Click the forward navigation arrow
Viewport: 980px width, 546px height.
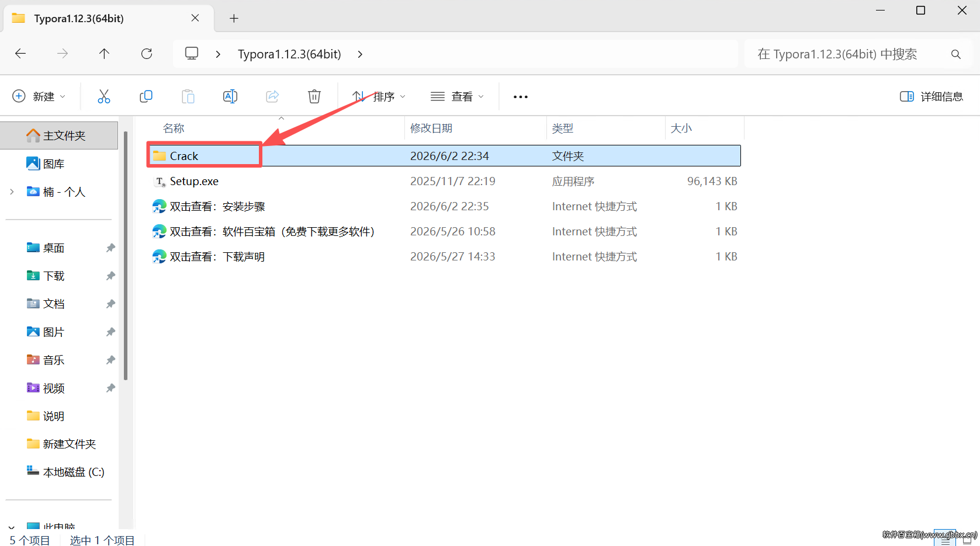(63, 54)
